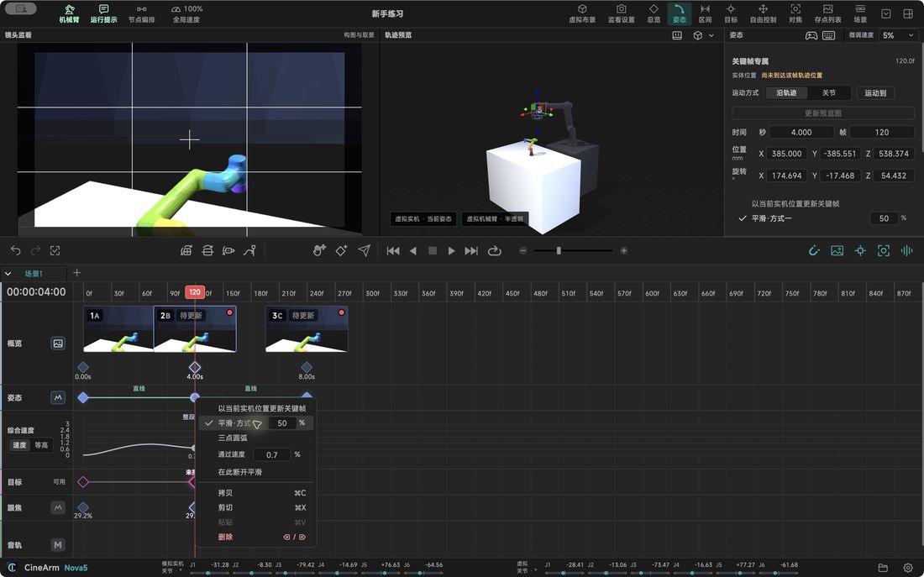Screen dimensions: 924x577
Task: Open 监看设置 monitor settings
Action: click(621, 13)
